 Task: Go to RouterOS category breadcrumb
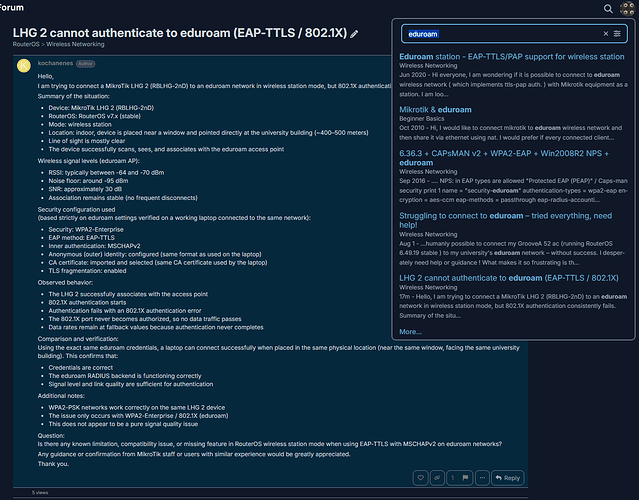pyautogui.click(x=26, y=44)
